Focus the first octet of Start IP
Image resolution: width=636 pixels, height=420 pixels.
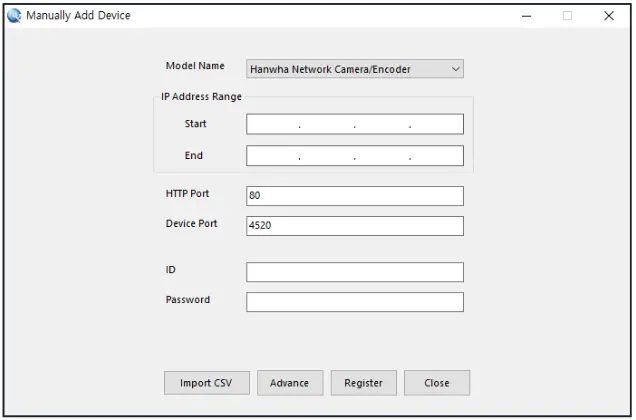tap(273, 124)
